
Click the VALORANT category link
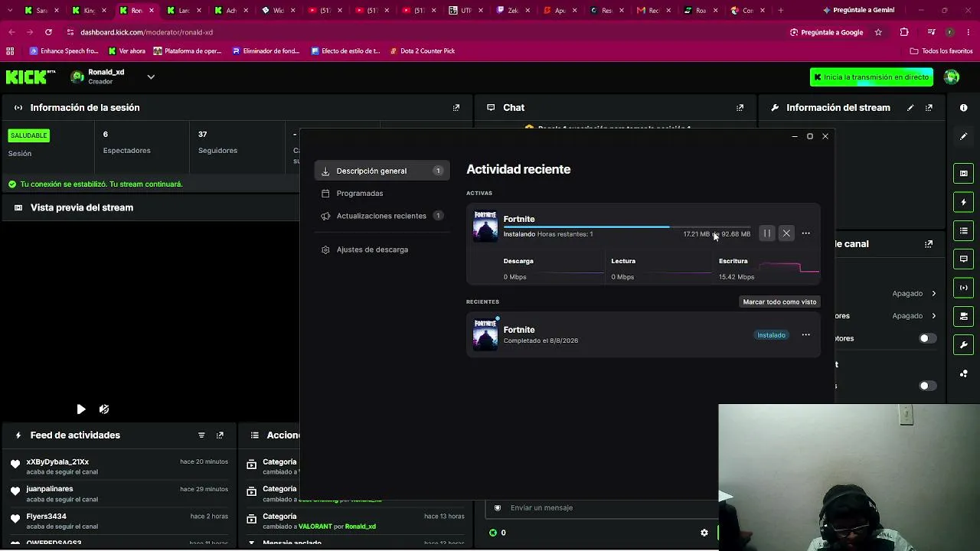[315, 527]
